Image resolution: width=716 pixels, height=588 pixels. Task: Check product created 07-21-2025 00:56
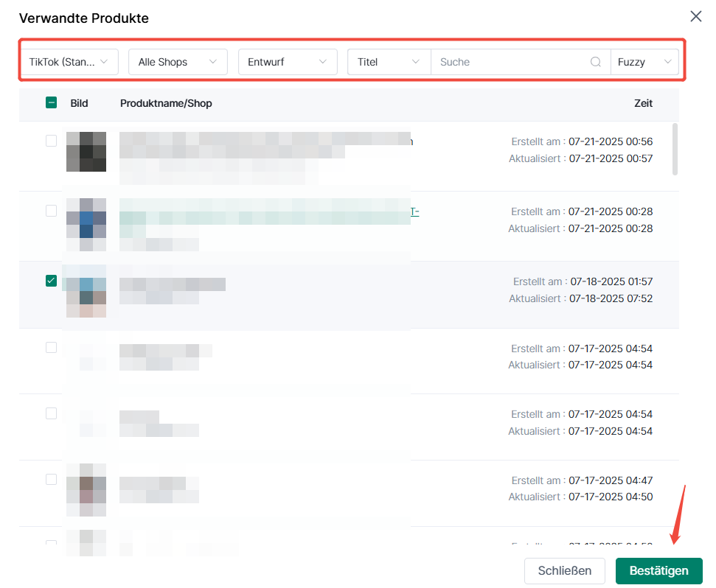(x=51, y=141)
